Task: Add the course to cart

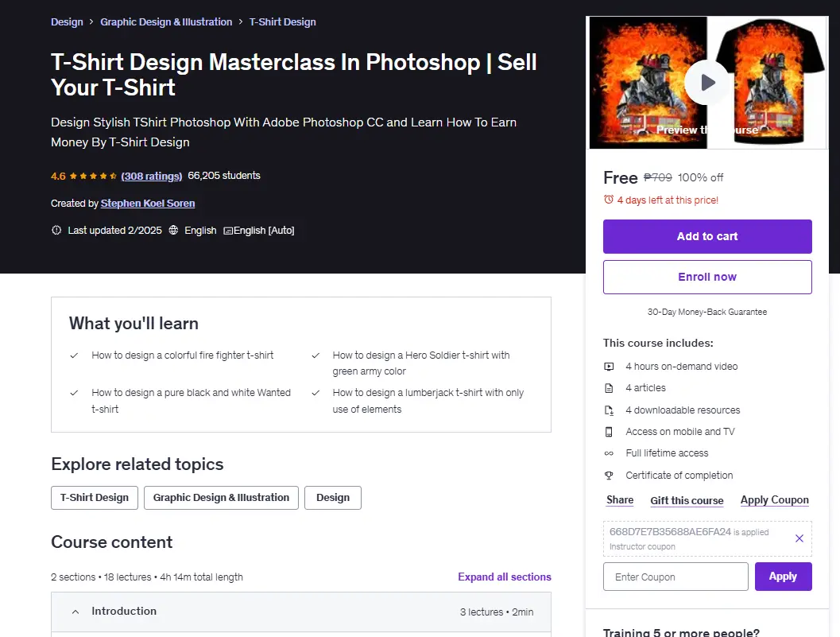Action: 707,236
